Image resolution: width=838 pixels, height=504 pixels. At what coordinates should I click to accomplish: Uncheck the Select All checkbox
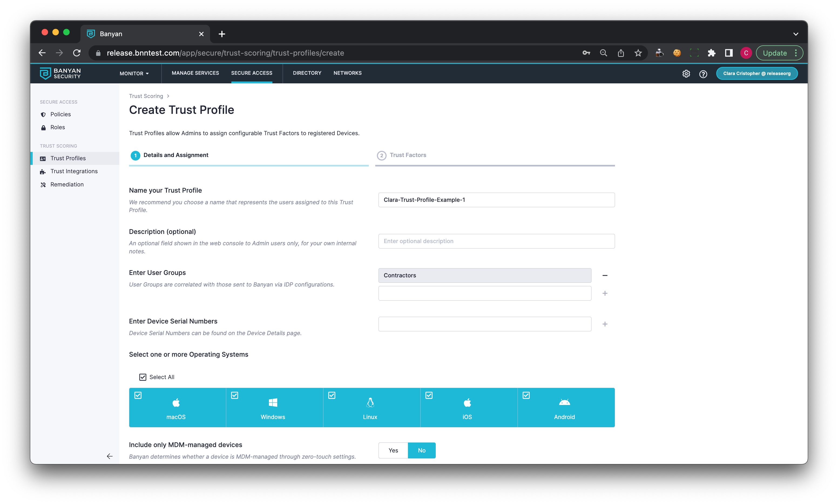tap(143, 377)
